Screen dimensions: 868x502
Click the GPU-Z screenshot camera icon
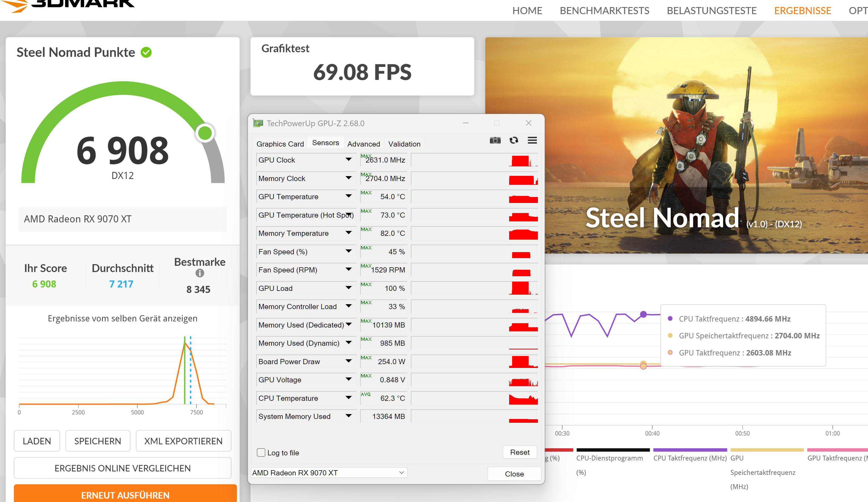click(x=495, y=140)
